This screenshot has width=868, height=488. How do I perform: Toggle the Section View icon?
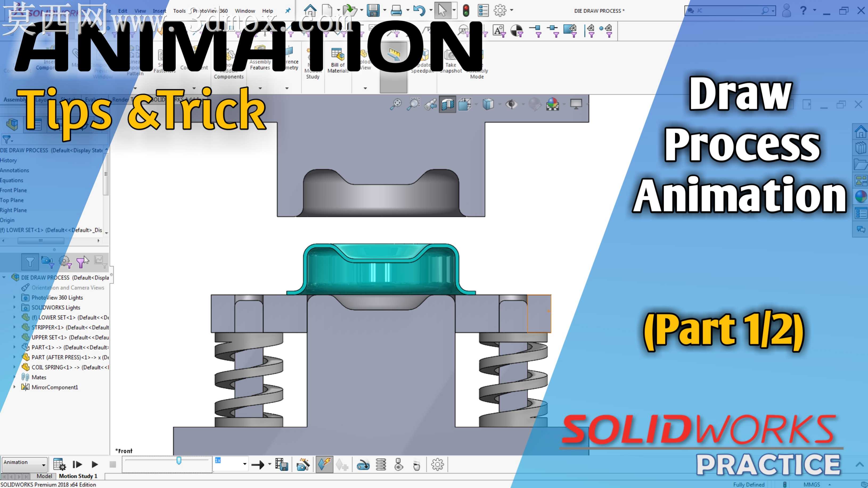pyautogui.click(x=448, y=104)
